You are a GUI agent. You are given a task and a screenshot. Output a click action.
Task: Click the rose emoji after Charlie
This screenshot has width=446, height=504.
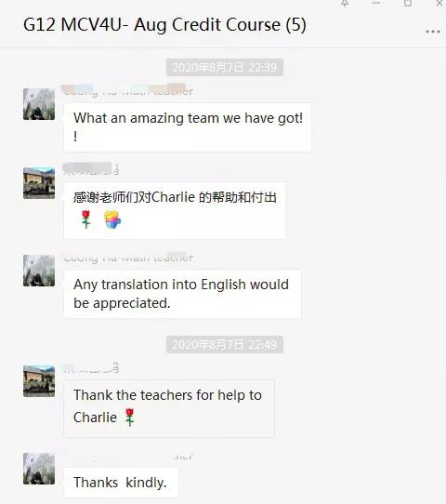[x=130, y=418]
